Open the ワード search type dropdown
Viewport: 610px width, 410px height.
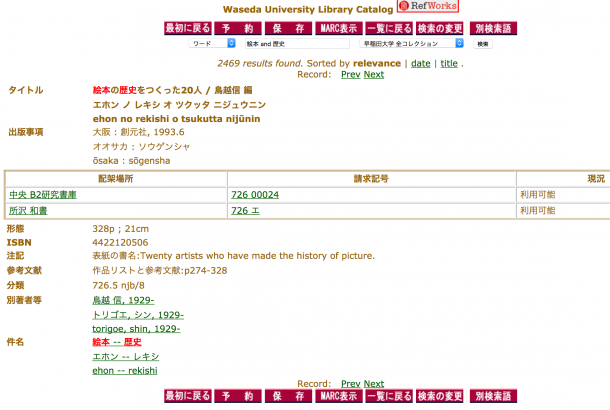click(212, 44)
